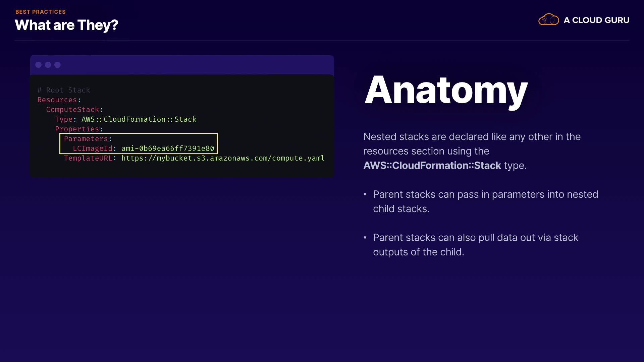Click the middle dot in code window header
644x362 pixels.
tap(48, 65)
